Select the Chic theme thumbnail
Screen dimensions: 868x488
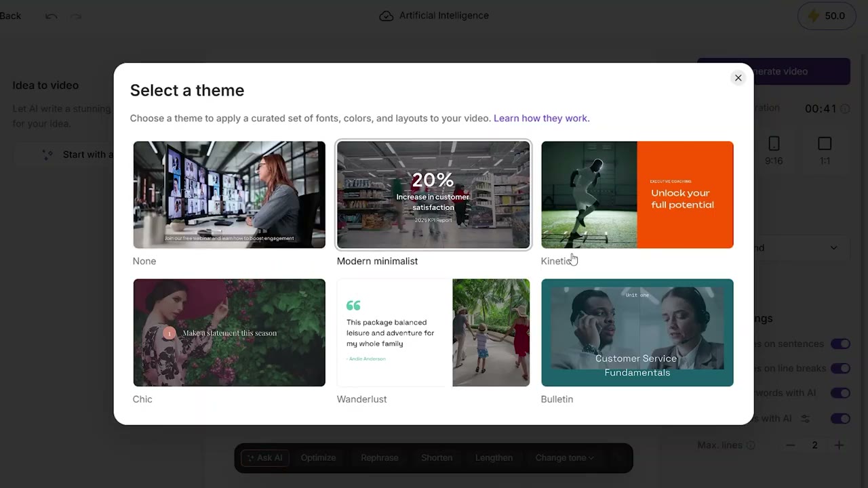[229, 332]
